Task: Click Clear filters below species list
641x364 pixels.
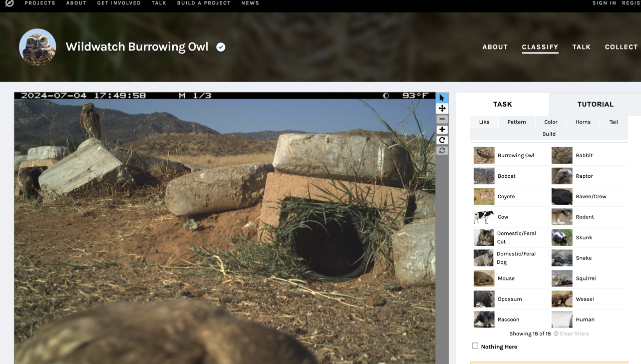Action: tap(571, 334)
